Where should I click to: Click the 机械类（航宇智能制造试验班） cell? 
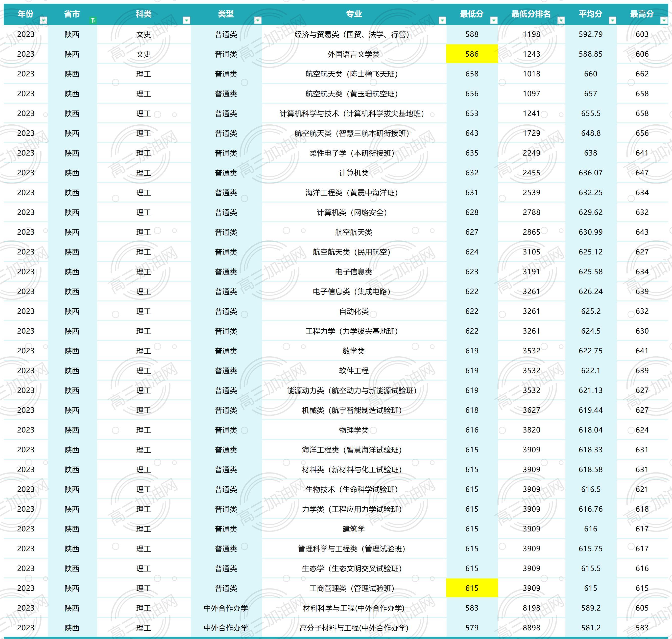[x=354, y=410]
